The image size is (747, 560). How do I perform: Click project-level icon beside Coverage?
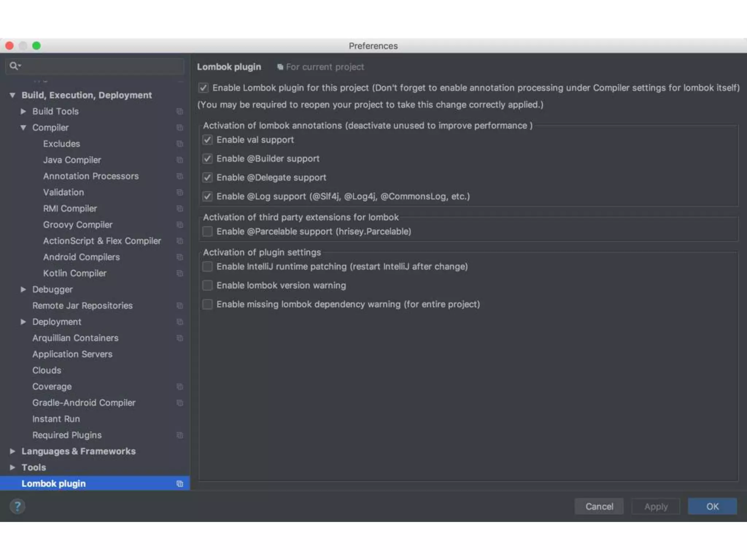click(179, 386)
